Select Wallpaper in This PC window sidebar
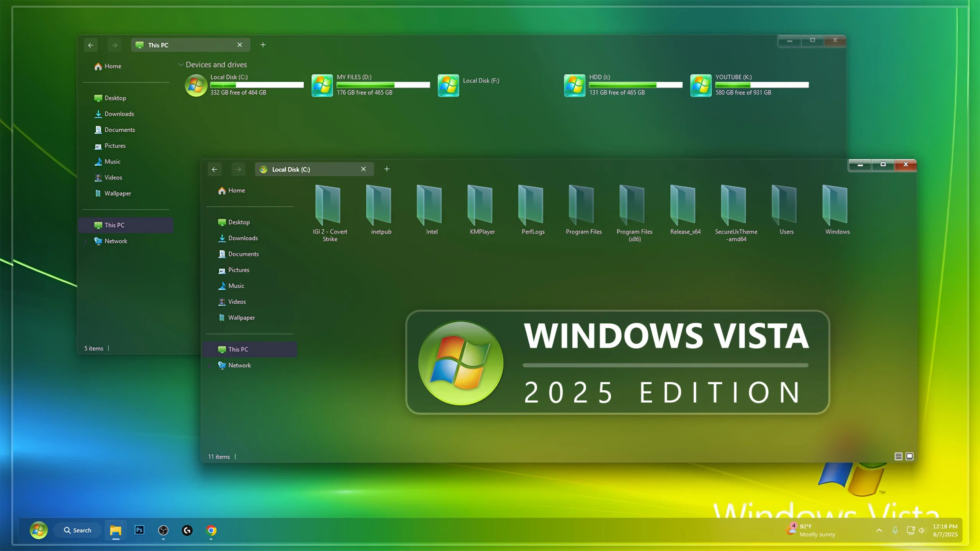This screenshot has width=980, height=551. 126,193
